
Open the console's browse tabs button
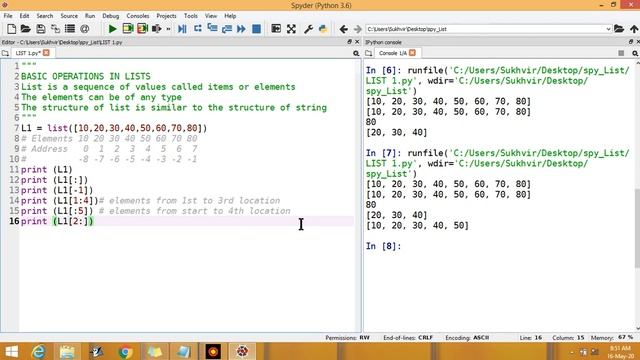tap(369, 53)
